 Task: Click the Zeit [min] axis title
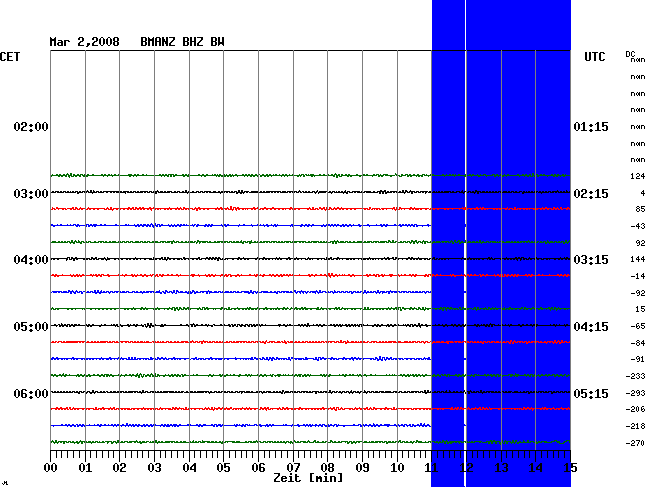click(x=308, y=478)
